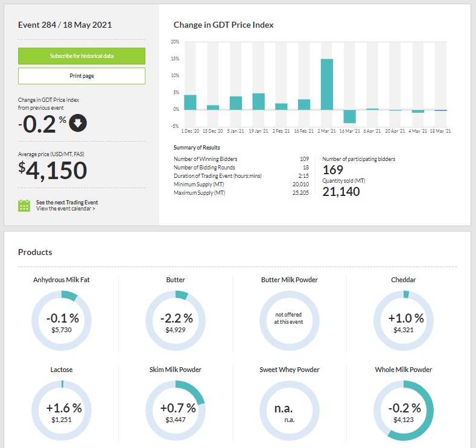Viewport: 476px width, 448px height.
Task: Select the 1 Dec '20 chart bar
Action: pos(190,103)
